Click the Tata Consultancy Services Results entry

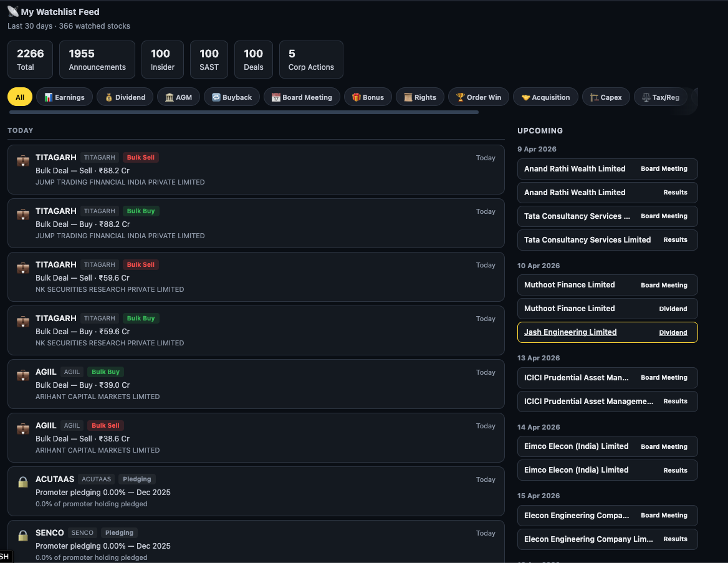coord(607,240)
